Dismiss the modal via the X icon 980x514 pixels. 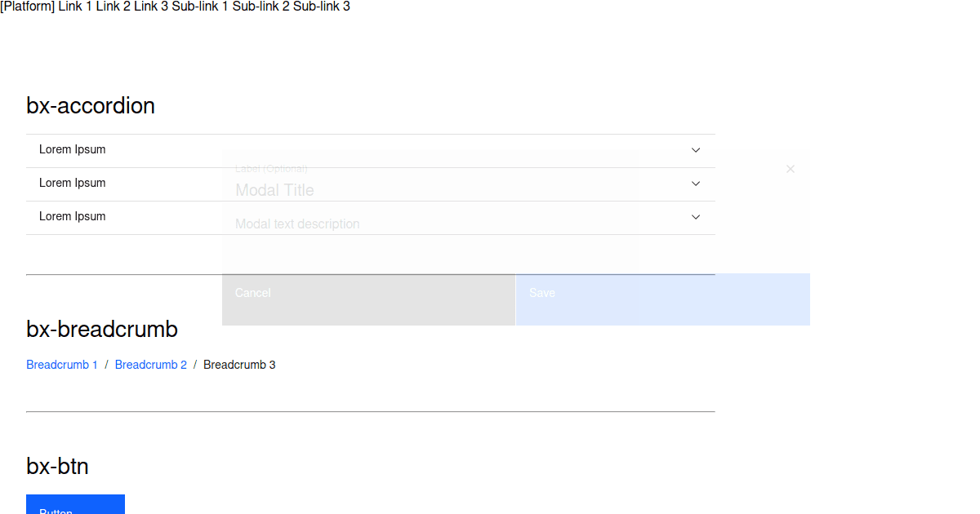click(x=790, y=169)
